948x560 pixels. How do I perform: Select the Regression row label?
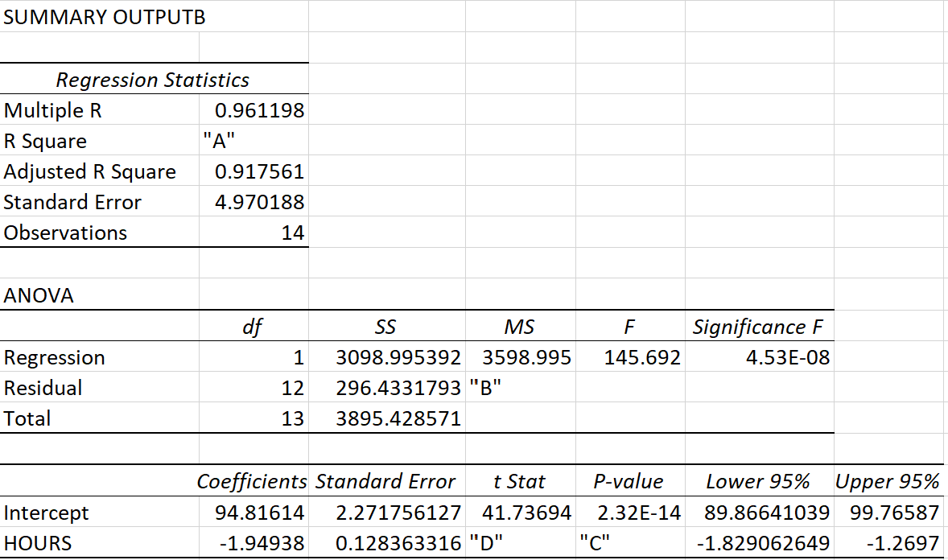55,358
